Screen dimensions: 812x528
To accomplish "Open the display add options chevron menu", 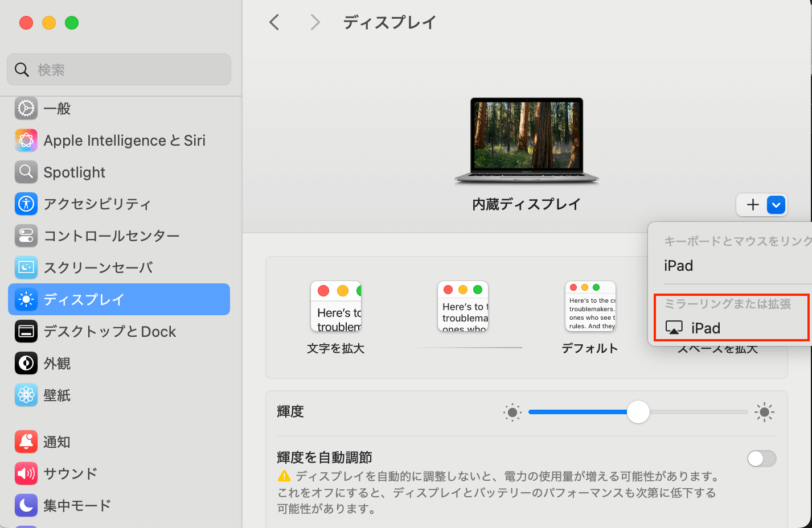I will tap(776, 205).
